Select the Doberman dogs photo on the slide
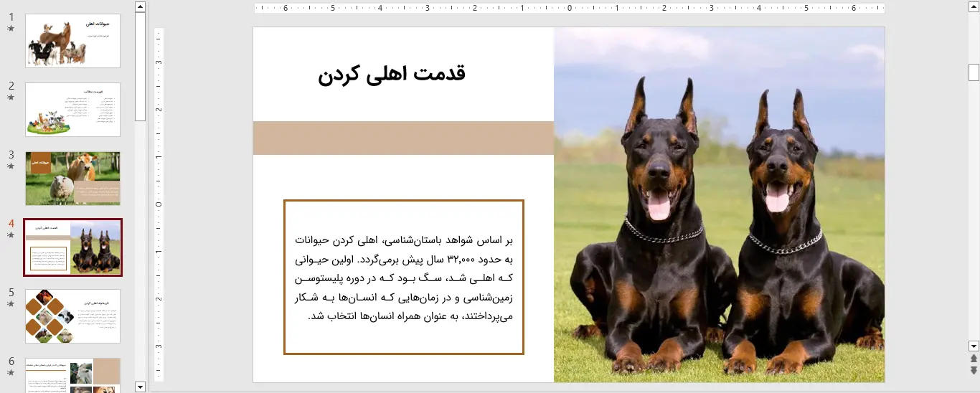This screenshot has width=980, height=393. click(x=719, y=204)
